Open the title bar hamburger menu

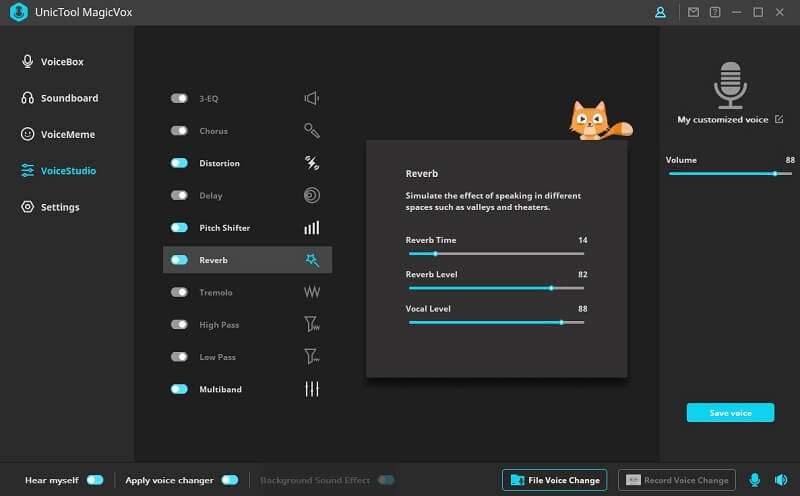[736, 12]
